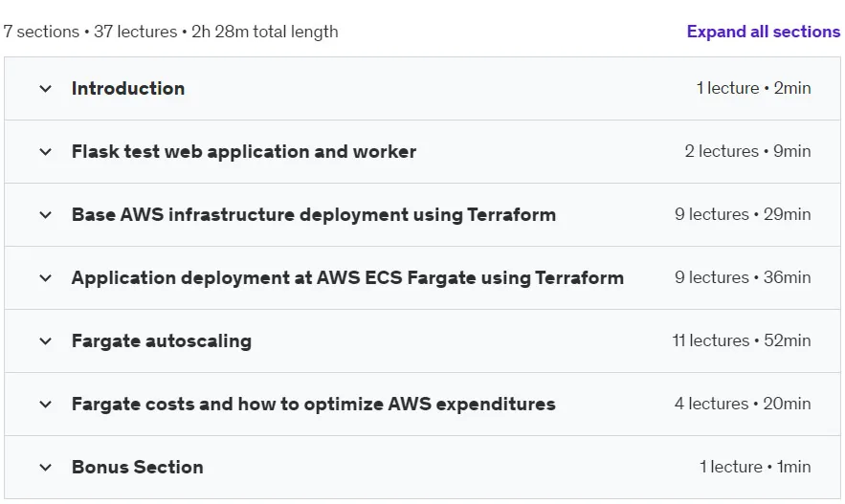The width and height of the screenshot is (845, 504).
Task: Open Application deployment at AWS ECS Fargate title
Action: [347, 277]
